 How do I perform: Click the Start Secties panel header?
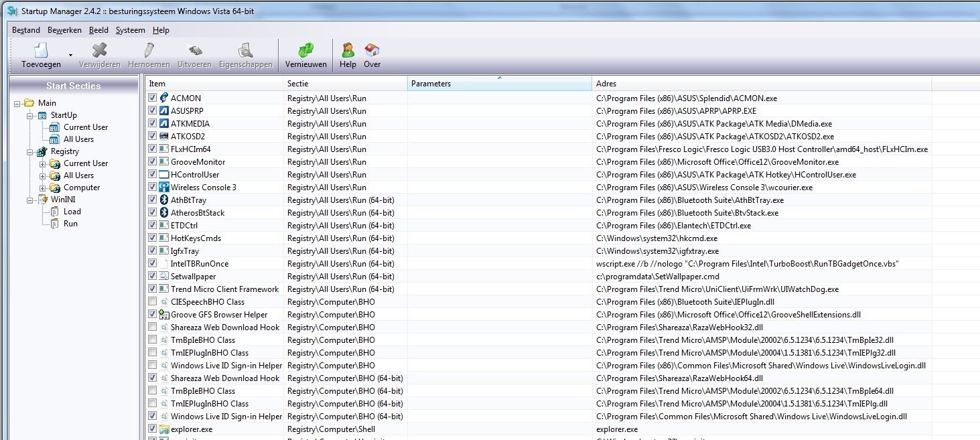pyautogui.click(x=74, y=86)
